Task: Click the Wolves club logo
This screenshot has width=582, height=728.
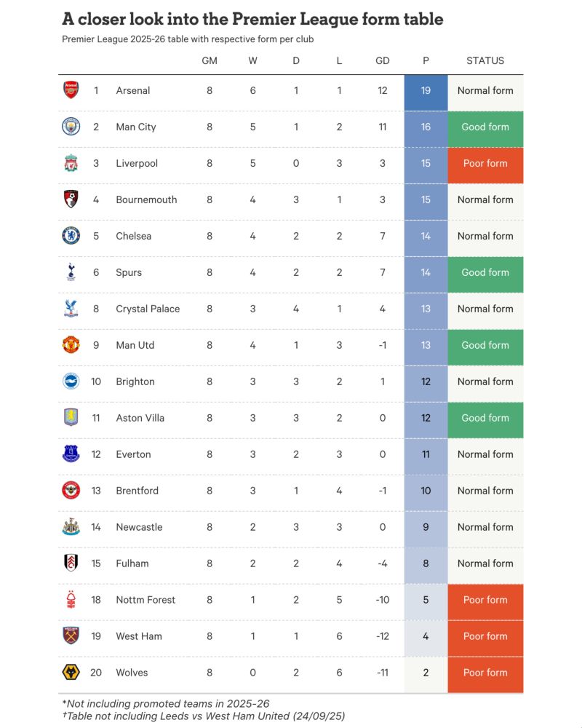Action: tap(71, 673)
